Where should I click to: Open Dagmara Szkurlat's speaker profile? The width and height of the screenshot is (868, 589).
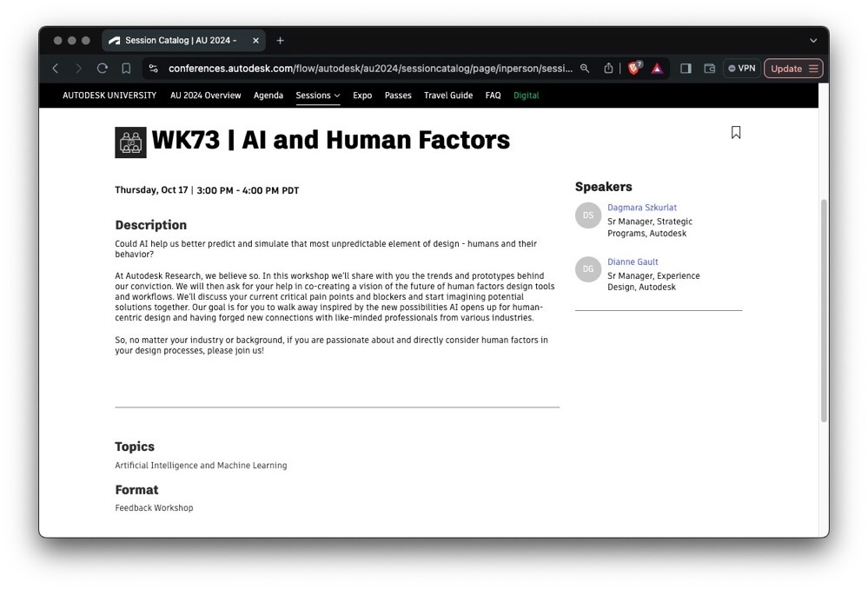641,208
